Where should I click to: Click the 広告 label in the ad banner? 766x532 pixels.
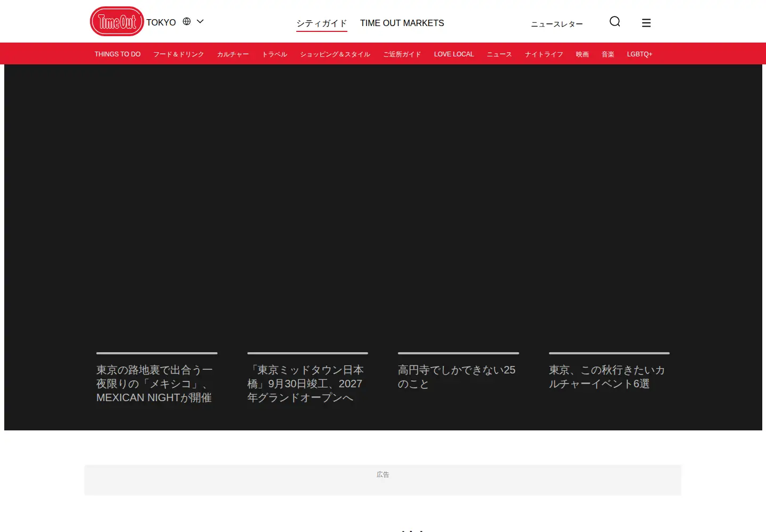(x=383, y=475)
